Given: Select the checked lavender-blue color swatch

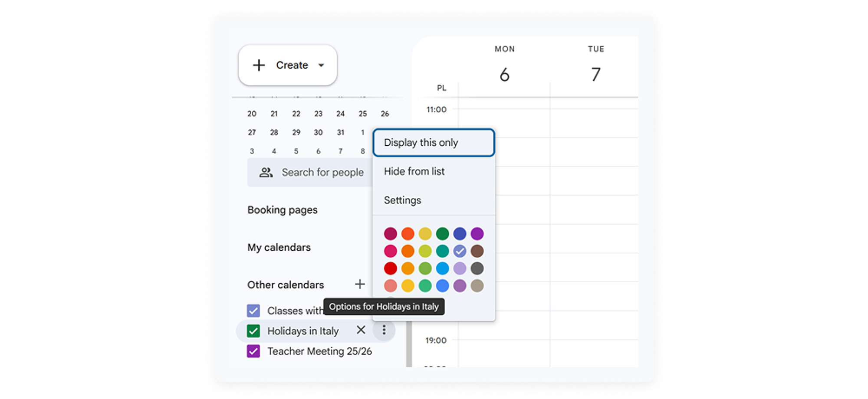Looking at the screenshot, I should (x=460, y=251).
